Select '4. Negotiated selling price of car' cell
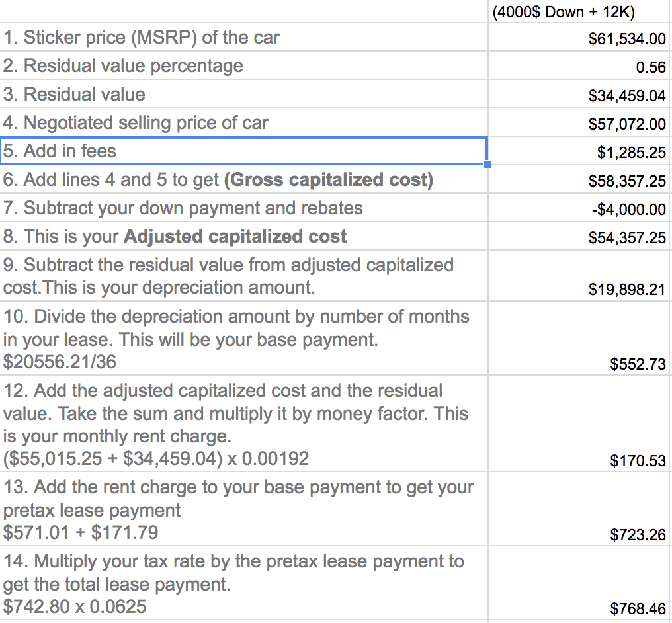 coord(244,122)
